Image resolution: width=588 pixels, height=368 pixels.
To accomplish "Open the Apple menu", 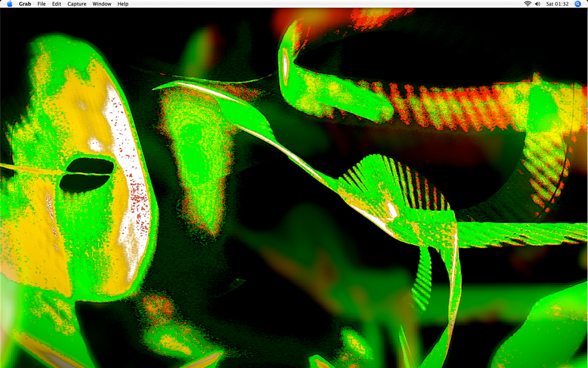I will pyautogui.click(x=10, y=4).
